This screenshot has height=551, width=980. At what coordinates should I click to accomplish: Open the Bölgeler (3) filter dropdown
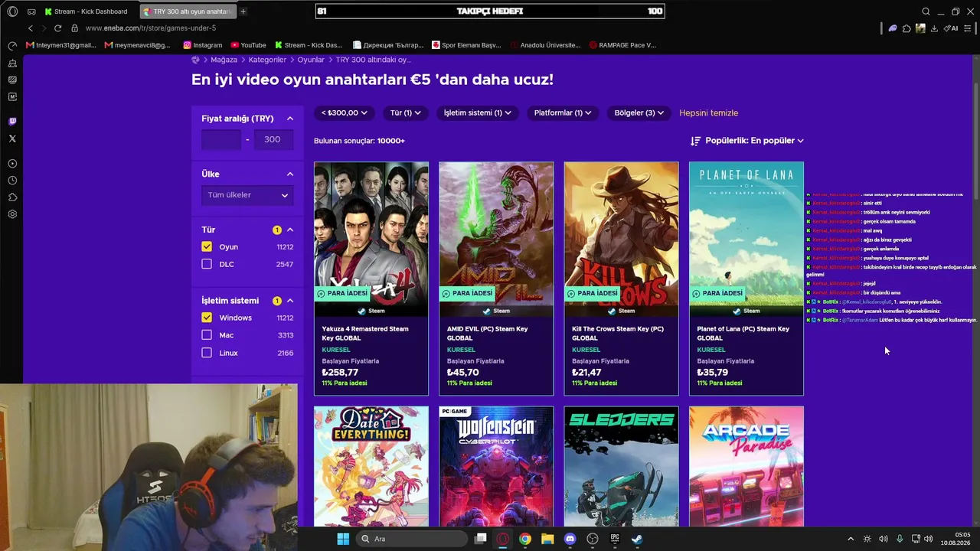point(639,112)
